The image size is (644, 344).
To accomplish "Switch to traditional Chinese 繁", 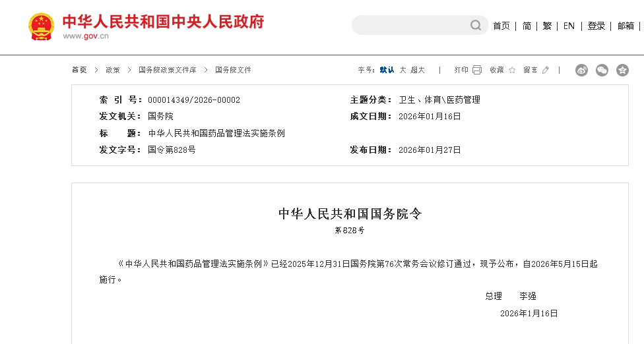I will (x=547, y=26).
